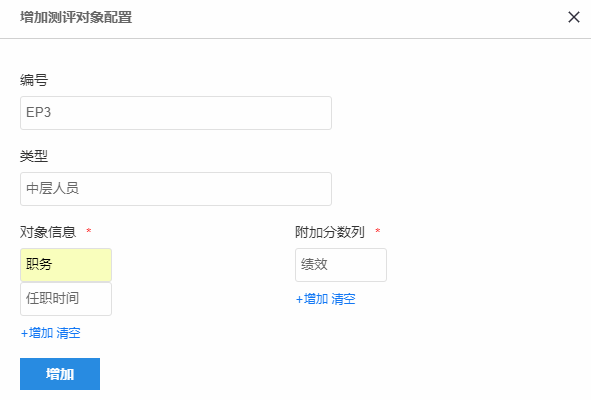Click the 编号 input field containing EP3
The width and height of the screenshot is (600, 400).
176,113
